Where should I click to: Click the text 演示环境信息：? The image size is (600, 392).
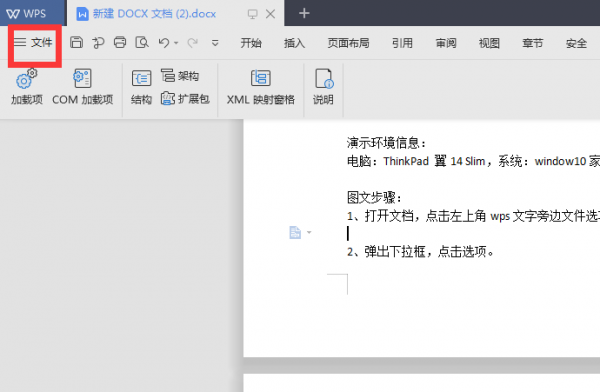tap(386, 143)
